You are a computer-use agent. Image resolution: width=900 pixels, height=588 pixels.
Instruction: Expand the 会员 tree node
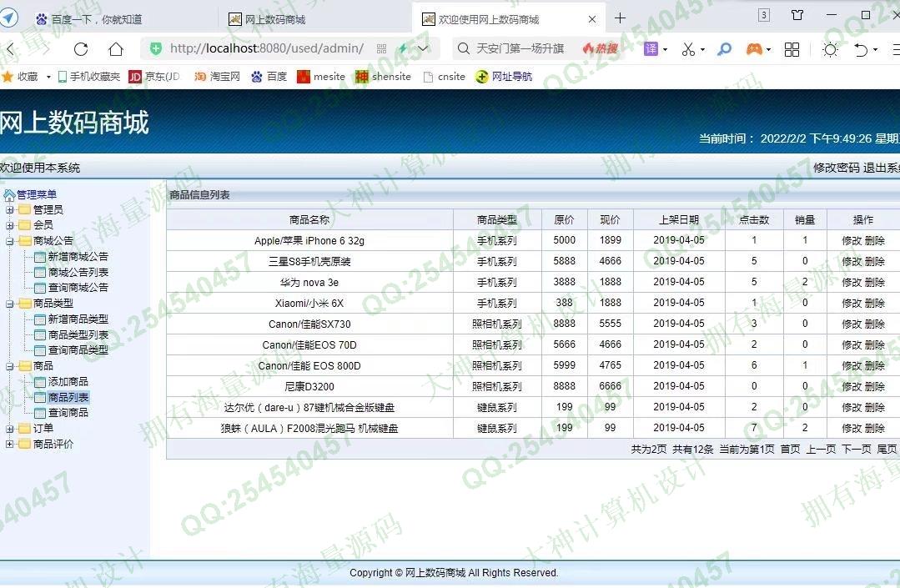coord(9,225)
